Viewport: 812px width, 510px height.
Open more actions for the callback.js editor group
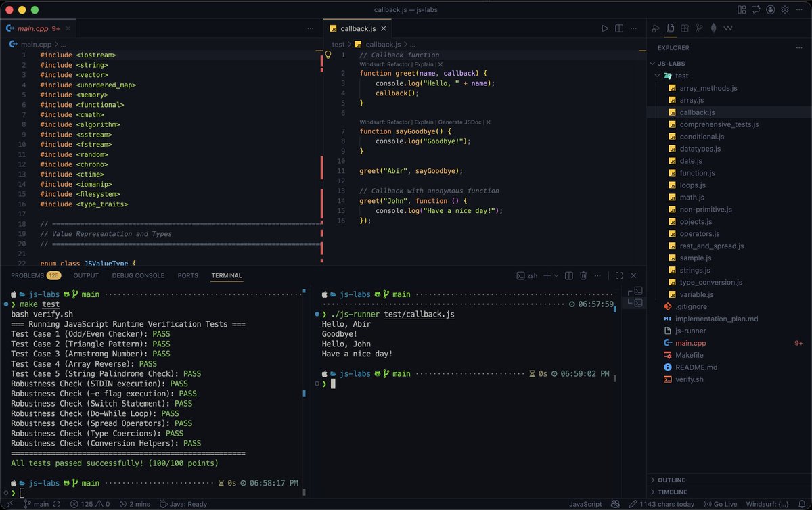pos(634,28)
